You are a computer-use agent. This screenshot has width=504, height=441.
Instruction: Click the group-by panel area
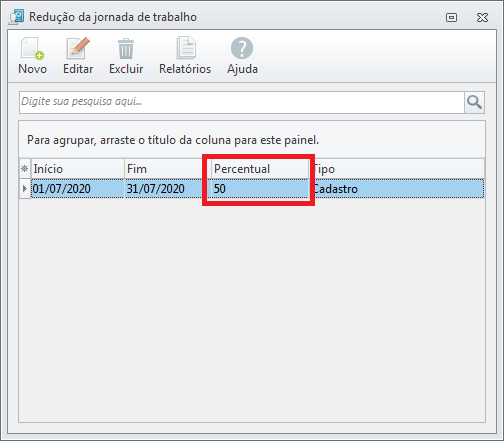[x=252, y=140]
